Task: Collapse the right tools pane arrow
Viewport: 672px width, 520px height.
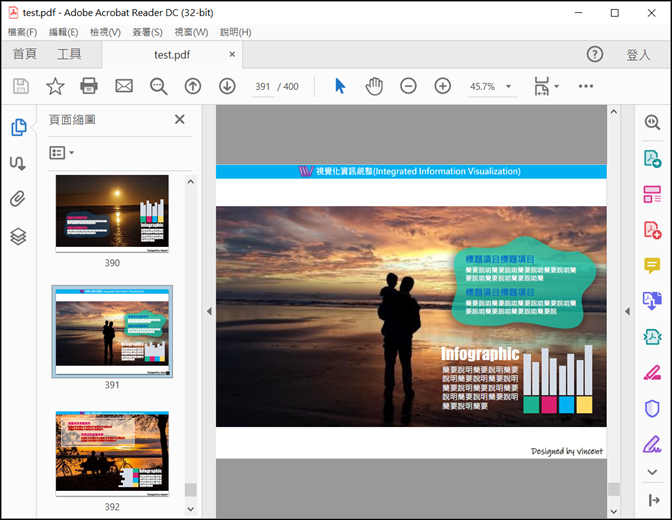Action: point(627,312)
